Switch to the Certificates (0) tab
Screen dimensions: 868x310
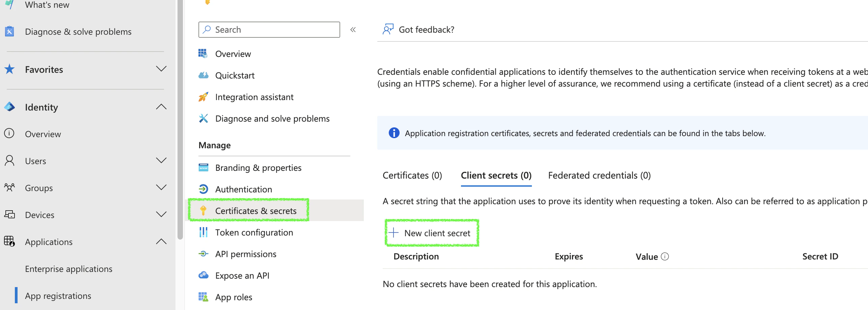pos(412,175)
